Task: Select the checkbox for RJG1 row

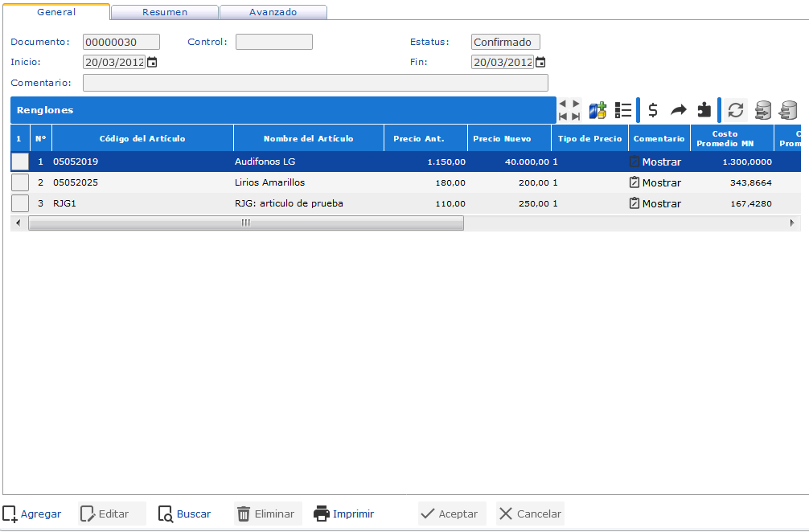Action: pyautogui.click(x=20, y=203)
